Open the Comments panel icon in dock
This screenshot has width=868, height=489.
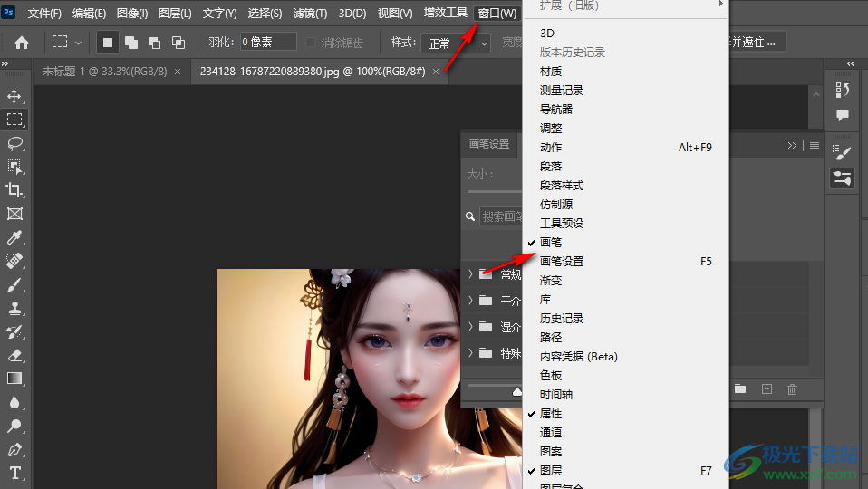click(842, 115)
